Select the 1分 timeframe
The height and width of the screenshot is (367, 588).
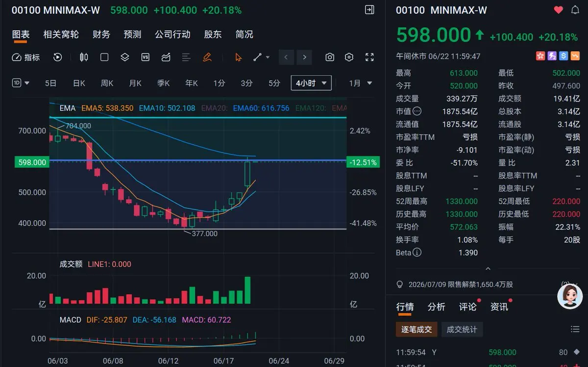click(x=219, y=83)
